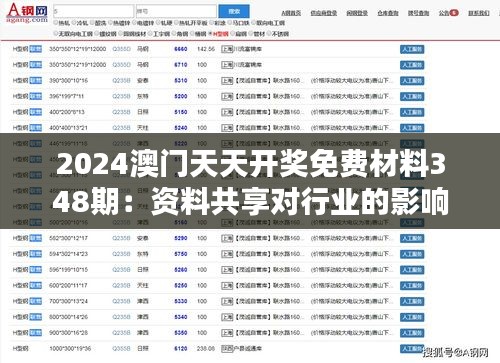
Task: Click the blue 搜索 button
Action: pos(234,11)
